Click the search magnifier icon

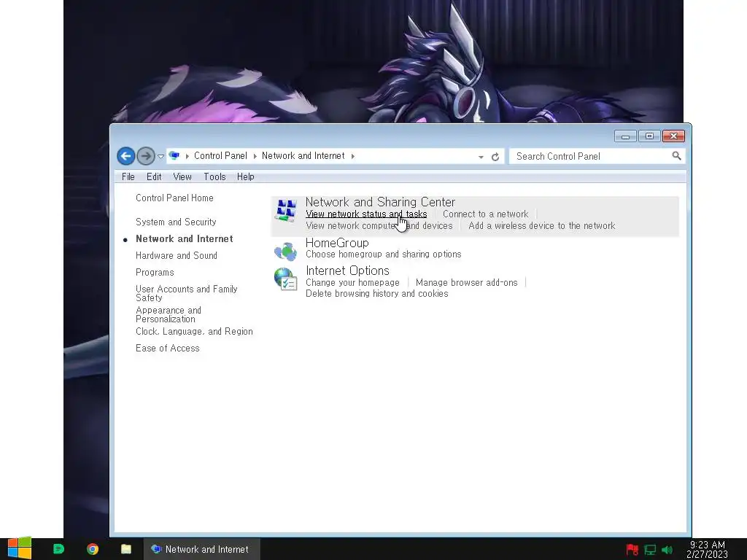pos(676,156)
